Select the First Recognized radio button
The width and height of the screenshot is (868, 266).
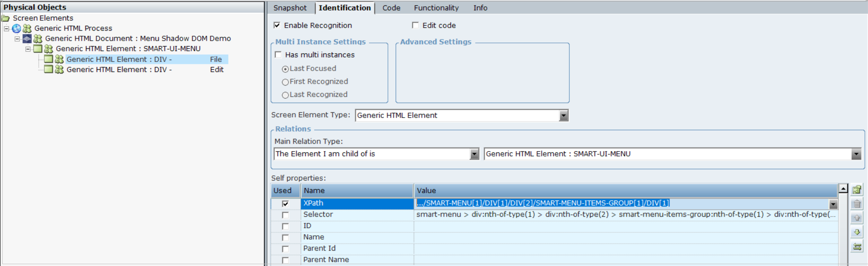point(285,82)
